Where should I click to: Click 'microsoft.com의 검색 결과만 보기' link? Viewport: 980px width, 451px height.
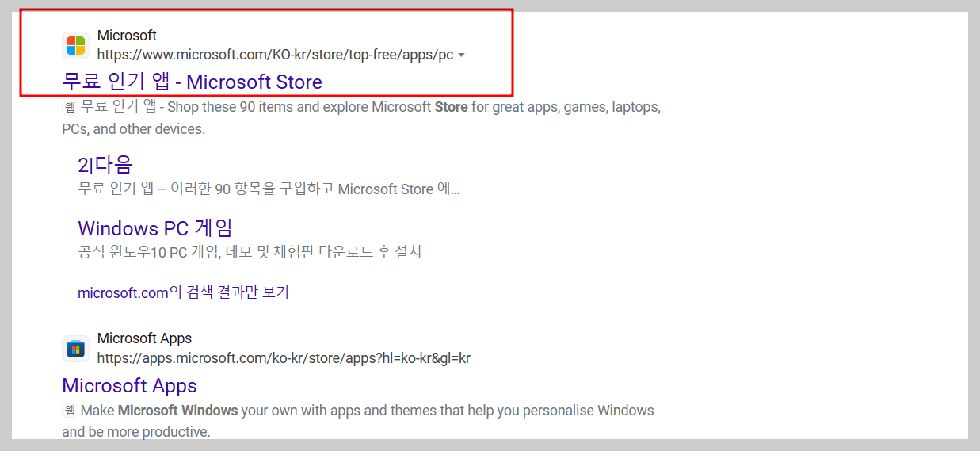pos(183,292)
